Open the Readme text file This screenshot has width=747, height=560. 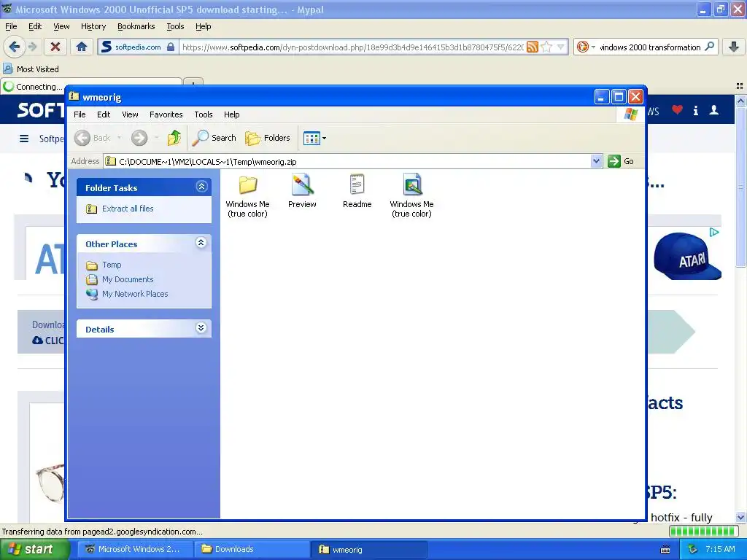click(357, 191)
